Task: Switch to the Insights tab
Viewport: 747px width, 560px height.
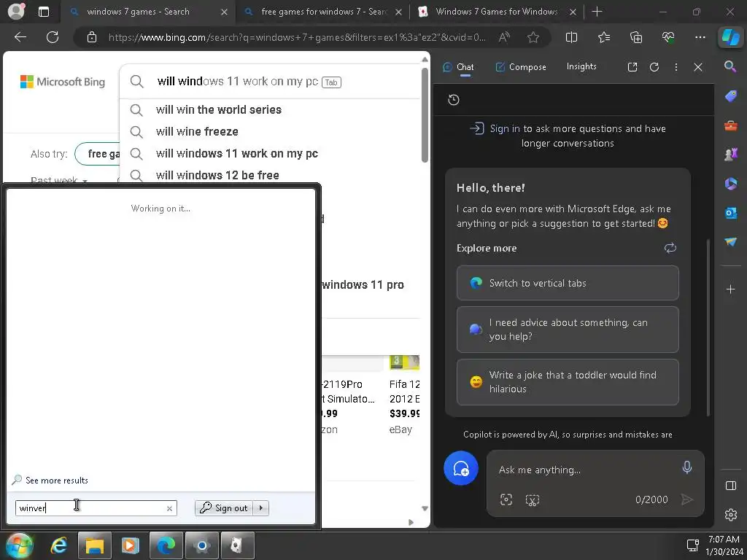Action: point(581,66)
